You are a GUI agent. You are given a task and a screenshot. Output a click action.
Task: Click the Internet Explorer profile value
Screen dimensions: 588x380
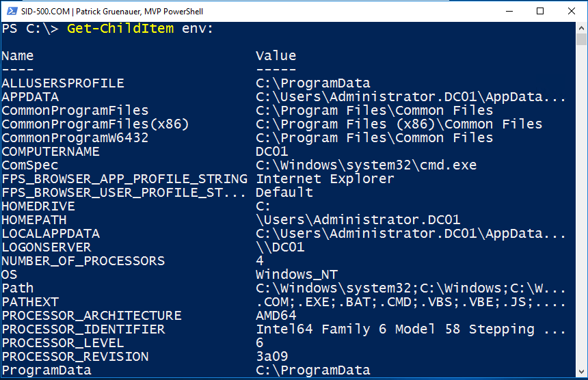(325, 179)
